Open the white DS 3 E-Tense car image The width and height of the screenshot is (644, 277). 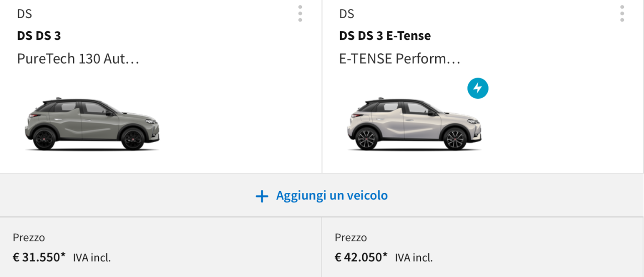414,124
